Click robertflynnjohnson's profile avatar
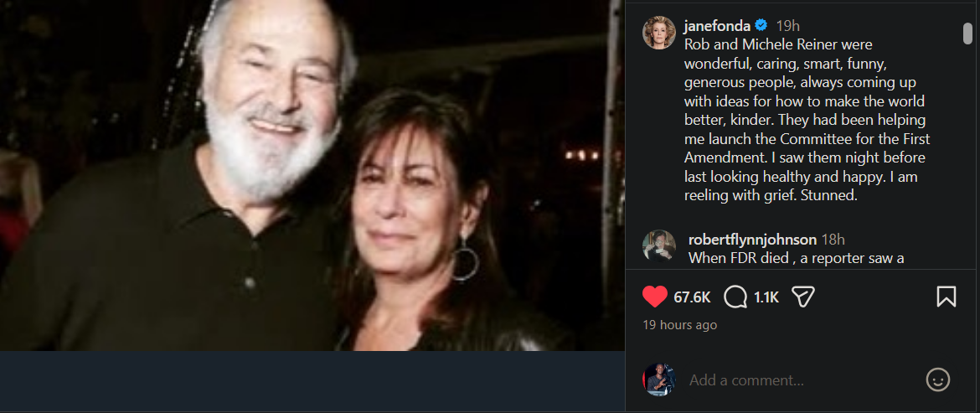Screen dimensions: 980x413 [x=658, y=245]
